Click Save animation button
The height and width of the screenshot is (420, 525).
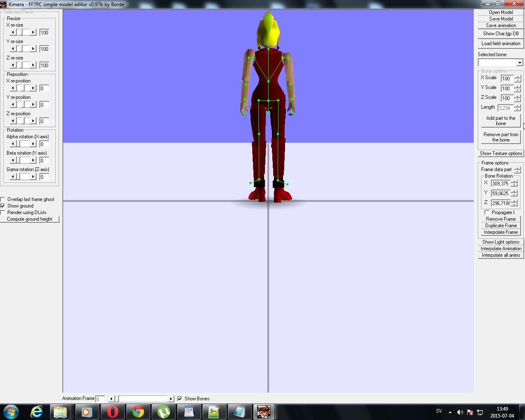pos(501,25)
